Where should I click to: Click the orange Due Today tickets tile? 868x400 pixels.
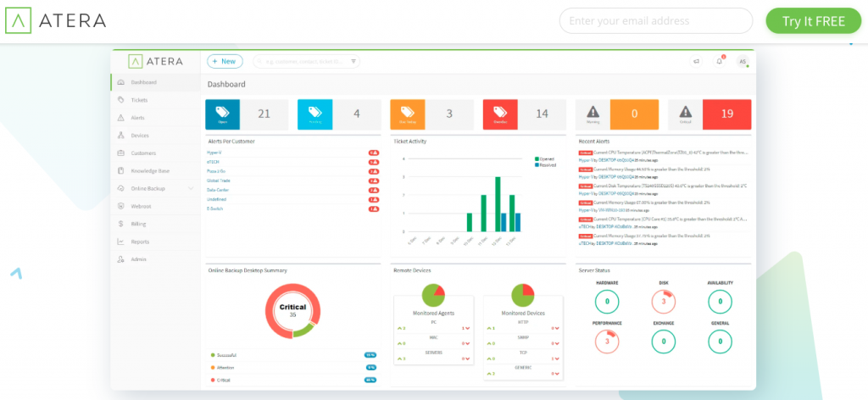click(408, 114)
